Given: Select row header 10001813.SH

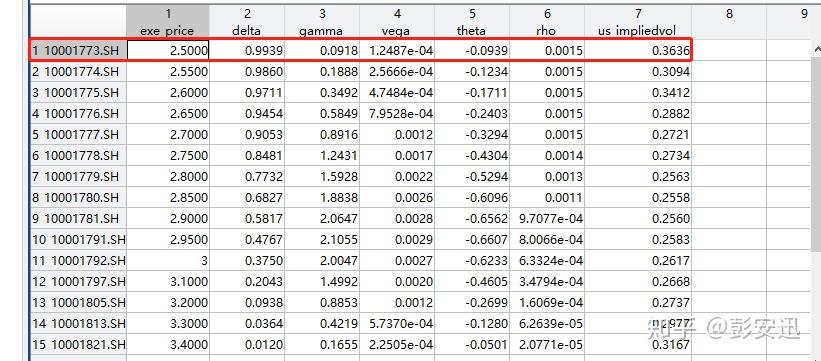Looking at the screenshot, I should point(78,323).
